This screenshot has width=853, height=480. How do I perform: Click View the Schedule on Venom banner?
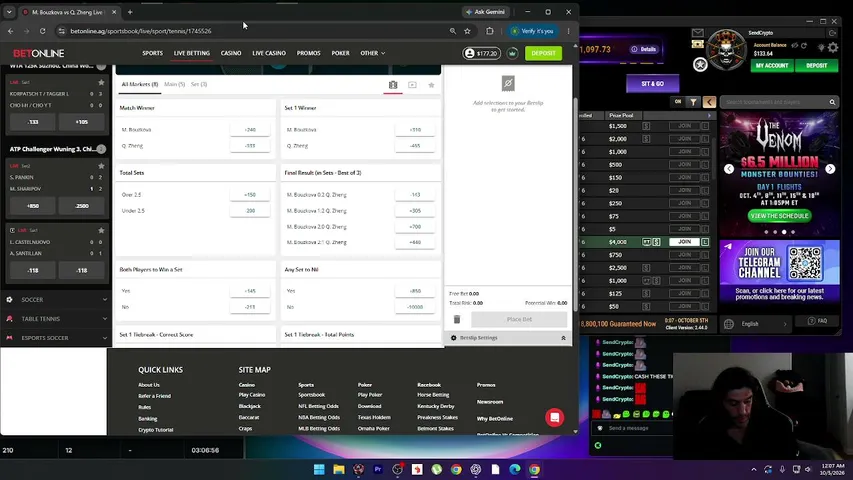[x=779, y=216]
